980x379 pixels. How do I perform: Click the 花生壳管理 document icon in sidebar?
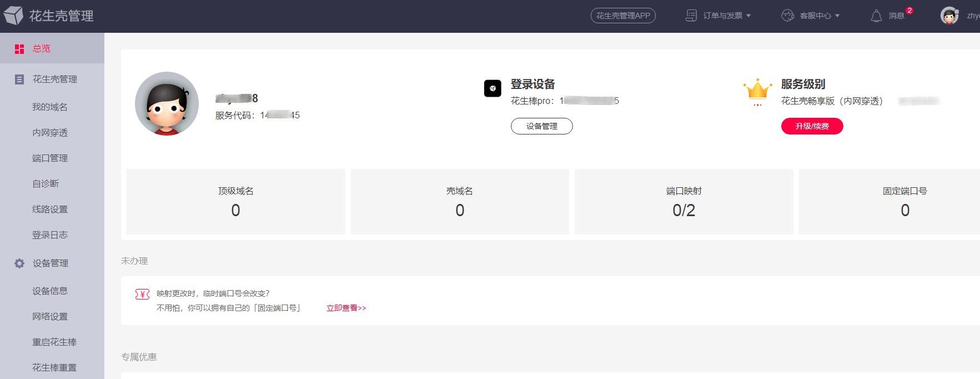19,79
